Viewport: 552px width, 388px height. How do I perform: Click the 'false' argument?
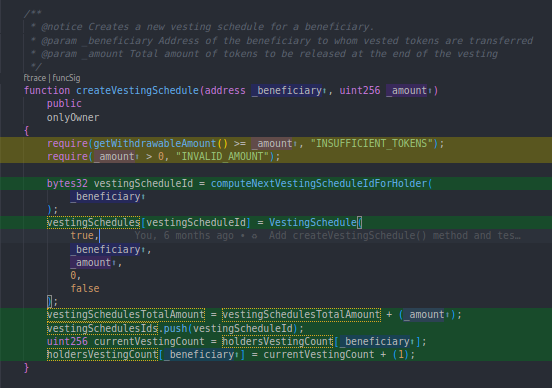click(x=85, y=288)
